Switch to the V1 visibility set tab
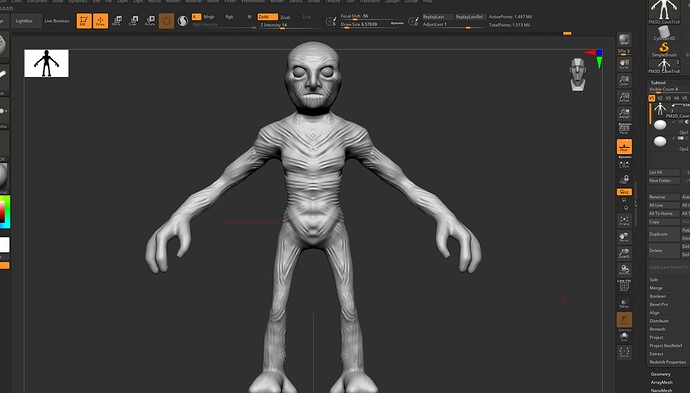 (652, 98)
